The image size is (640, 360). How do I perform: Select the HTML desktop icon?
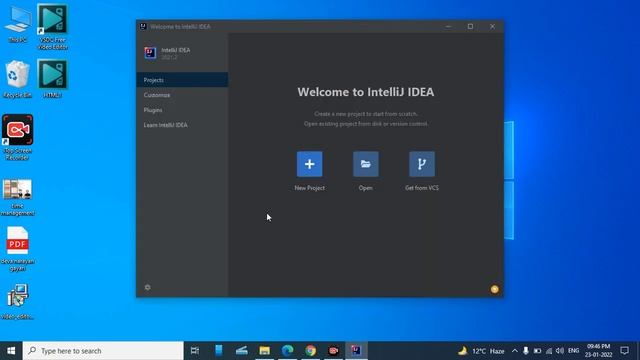[52, 79]
